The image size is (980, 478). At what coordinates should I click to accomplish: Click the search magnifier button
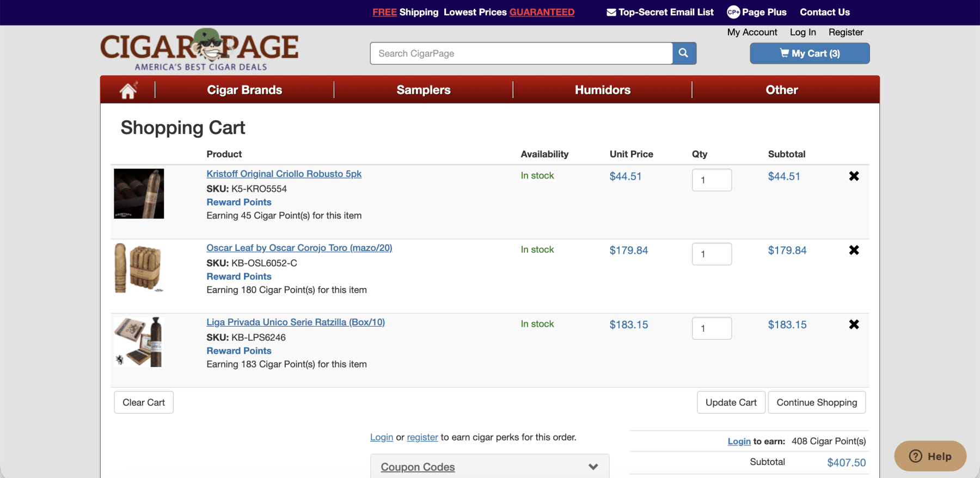(684, 53)
